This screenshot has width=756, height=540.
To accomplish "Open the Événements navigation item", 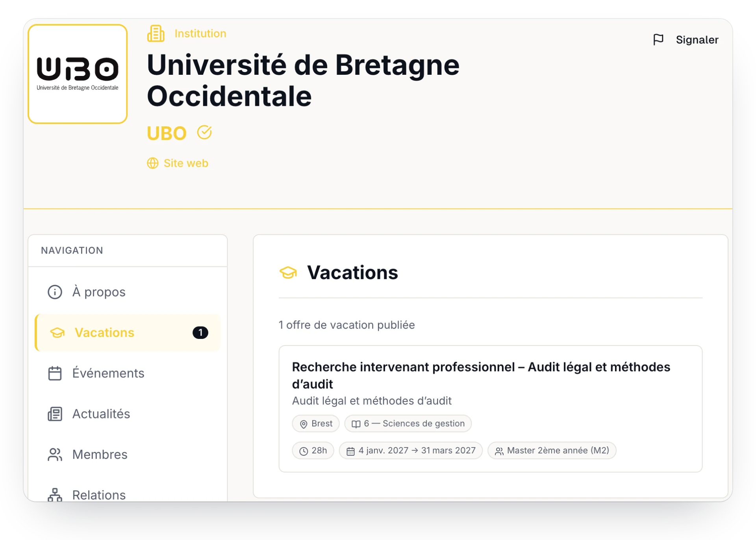I will [x=128, y=373].
